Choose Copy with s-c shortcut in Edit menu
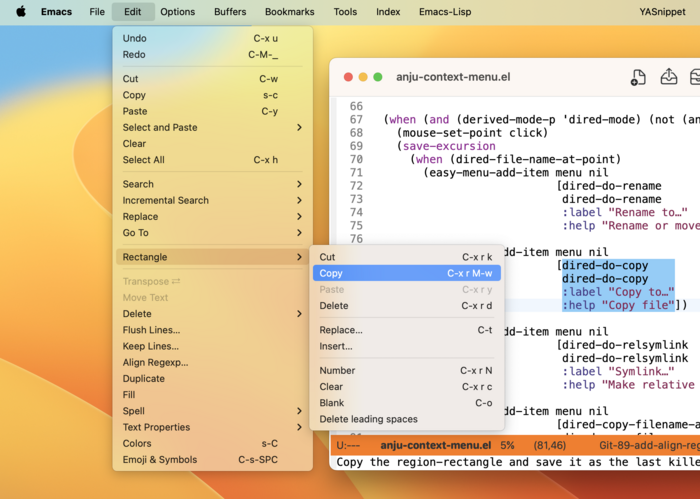This screenshot has height=499, width=700. click(x=212, y=95)
